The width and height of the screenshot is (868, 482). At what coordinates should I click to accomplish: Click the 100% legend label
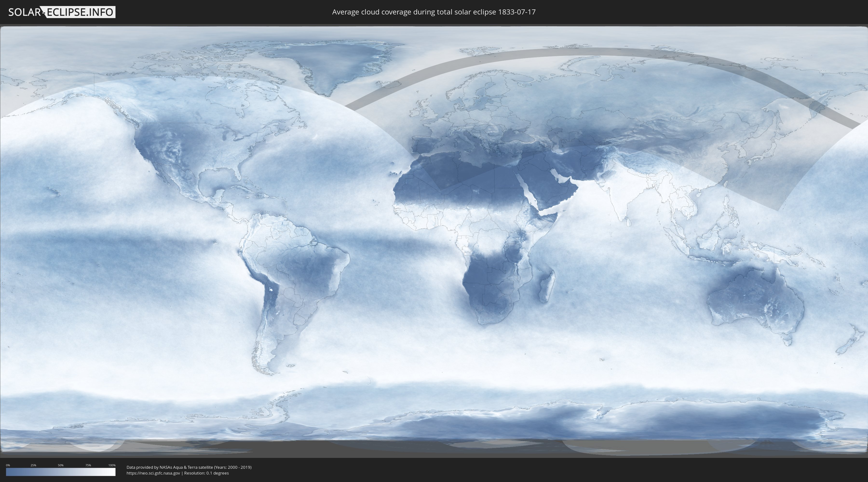point(112,465)
